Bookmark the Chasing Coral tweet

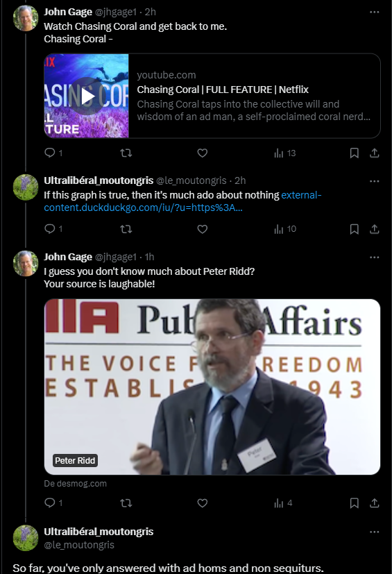354,153
